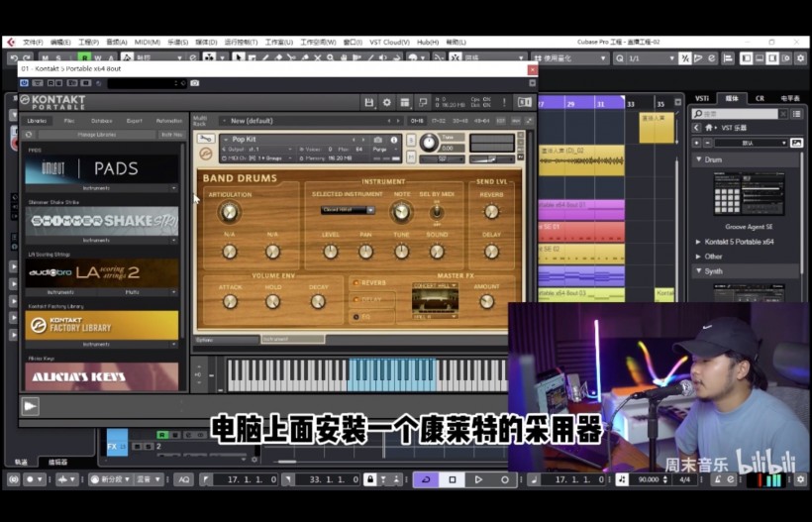Image resolution: width=812 pixels, height=522 pixels.
Task: Click transport Stop button
Action: (x=453, y=479)
